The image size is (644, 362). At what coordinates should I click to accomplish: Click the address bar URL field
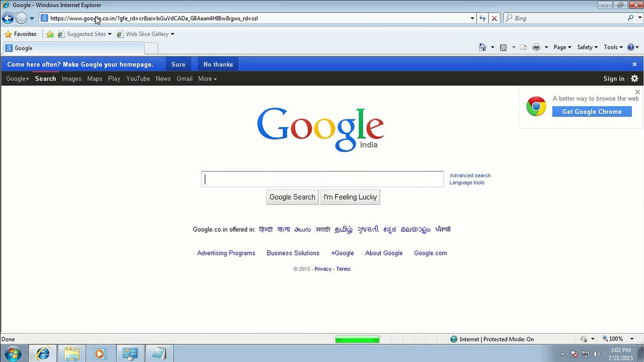pyautogui.click(x=257, y=18)
